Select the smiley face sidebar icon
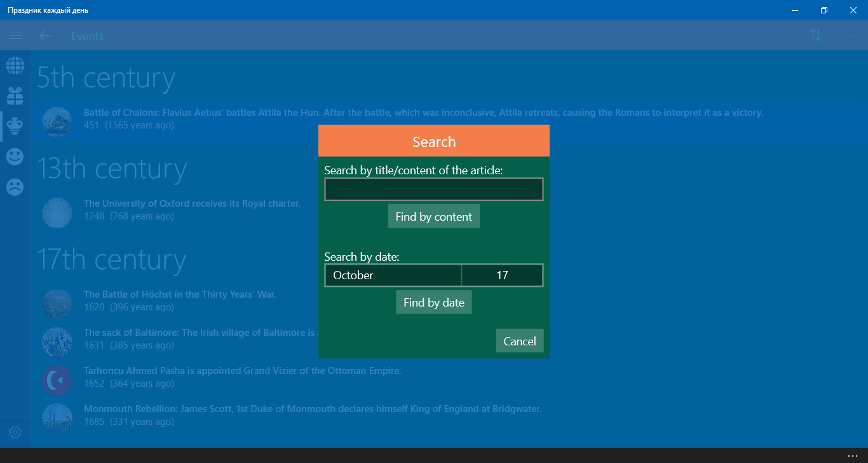The height and width of the screenshot is (463, 868). pos(15,156)
